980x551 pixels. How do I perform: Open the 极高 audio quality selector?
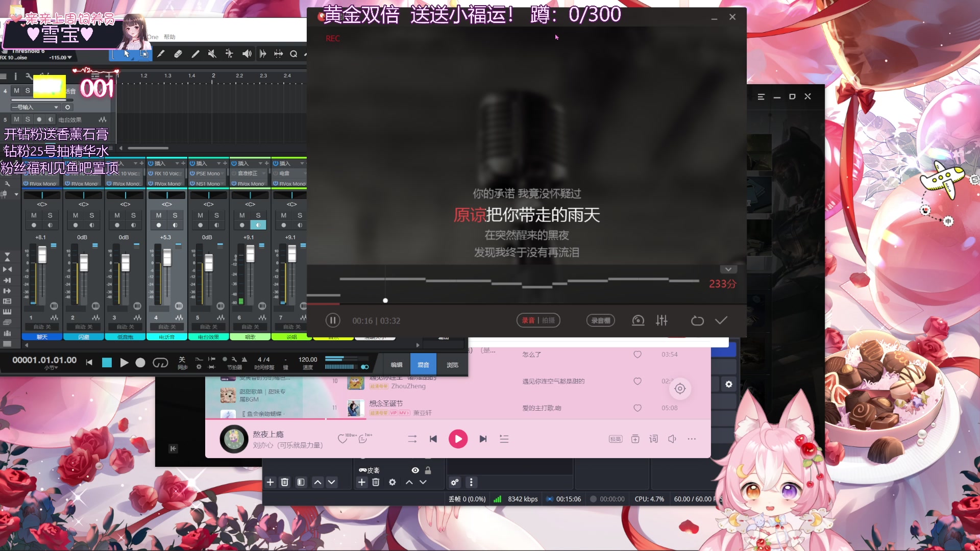[616, 439]
